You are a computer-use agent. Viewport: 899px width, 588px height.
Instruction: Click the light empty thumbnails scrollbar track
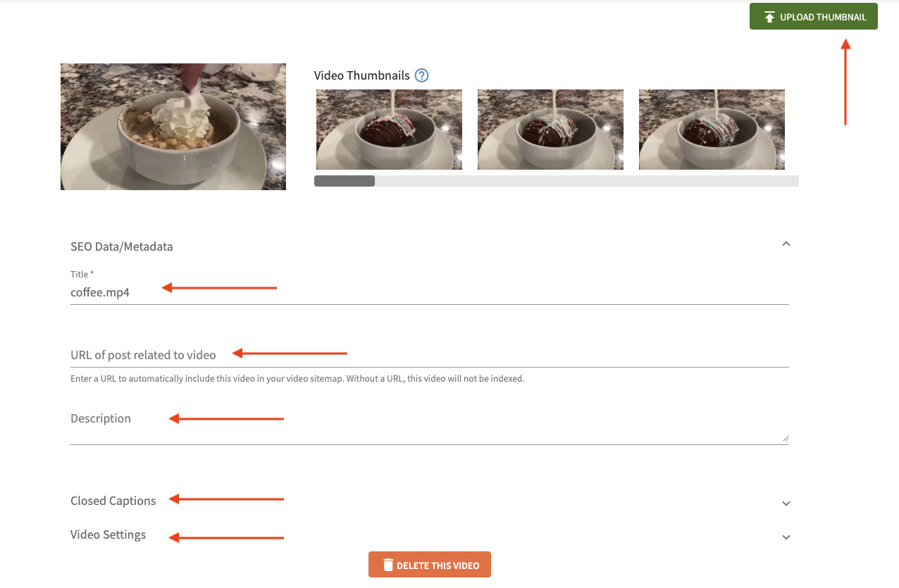pyautogui.click(x=587, y=181)
